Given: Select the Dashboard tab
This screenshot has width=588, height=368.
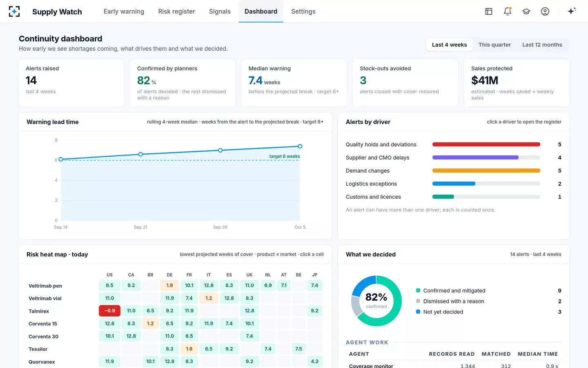Looking at the screenshot, I should click(261, 11).
